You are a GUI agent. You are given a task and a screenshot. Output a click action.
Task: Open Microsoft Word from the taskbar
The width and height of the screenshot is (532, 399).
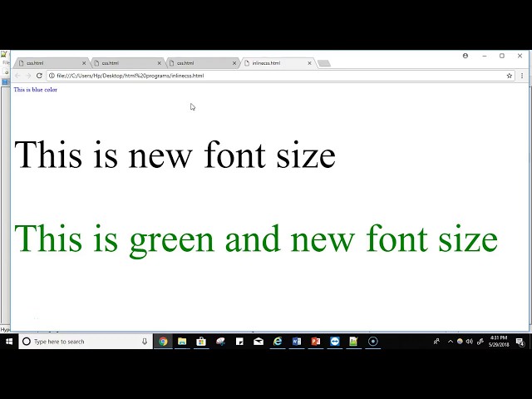coord(297,342)
